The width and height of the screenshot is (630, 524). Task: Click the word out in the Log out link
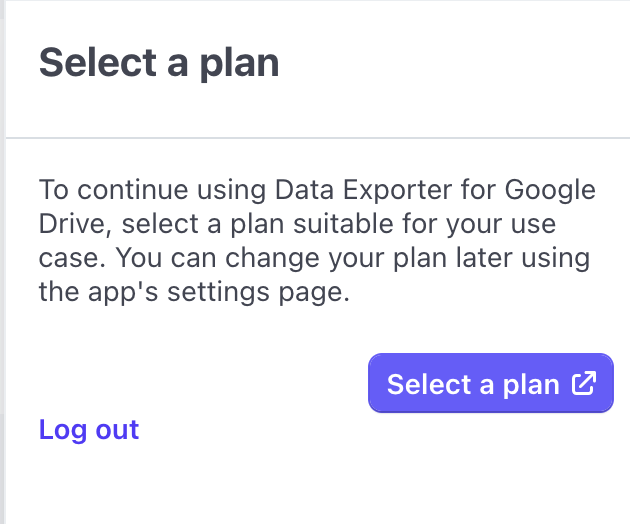pos(117,430)
